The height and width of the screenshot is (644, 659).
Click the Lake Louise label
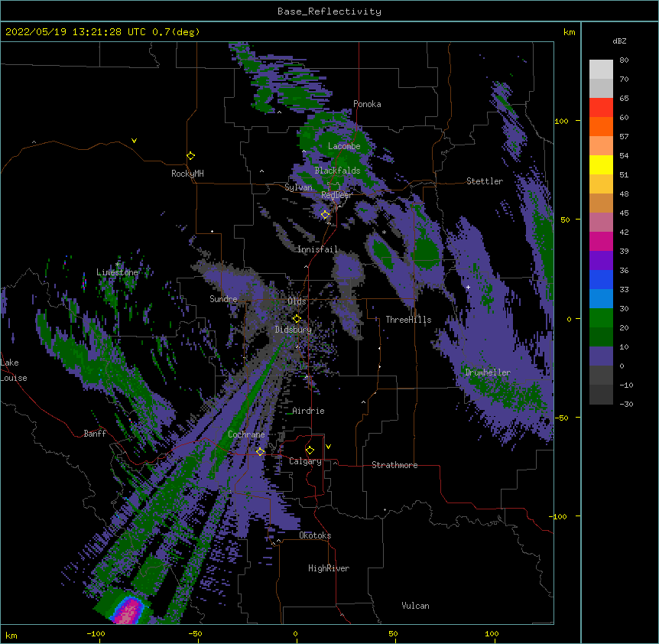[14, 370]
